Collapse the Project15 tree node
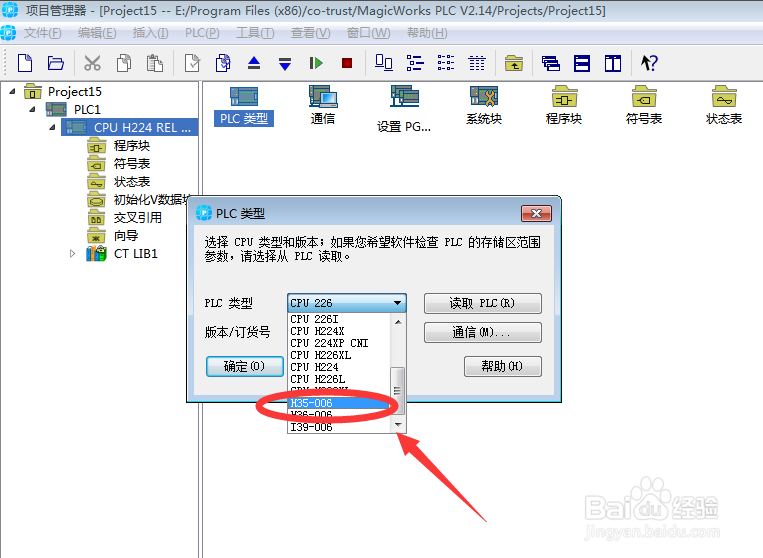The height and width of the screenshot is (558, 763). 13,91
